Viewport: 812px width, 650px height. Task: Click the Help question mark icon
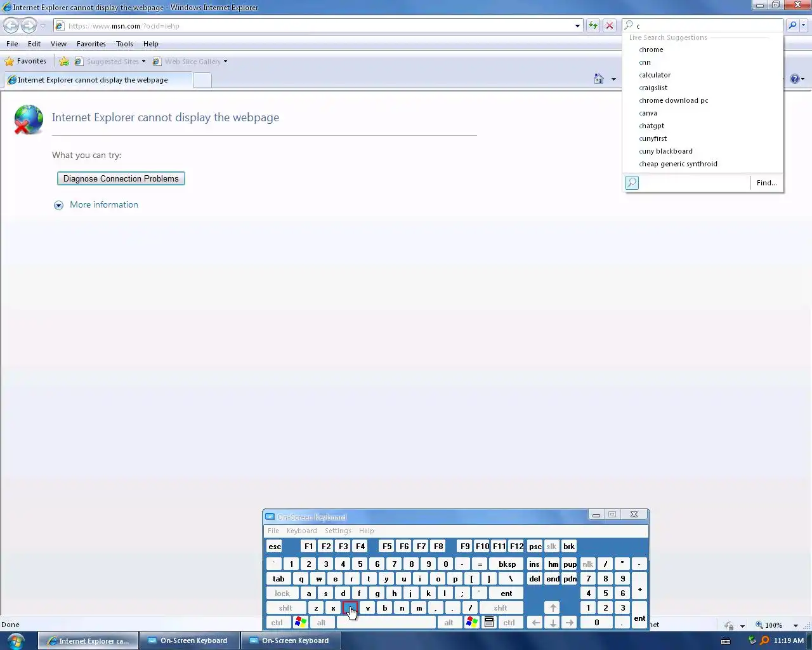[794, 79]
